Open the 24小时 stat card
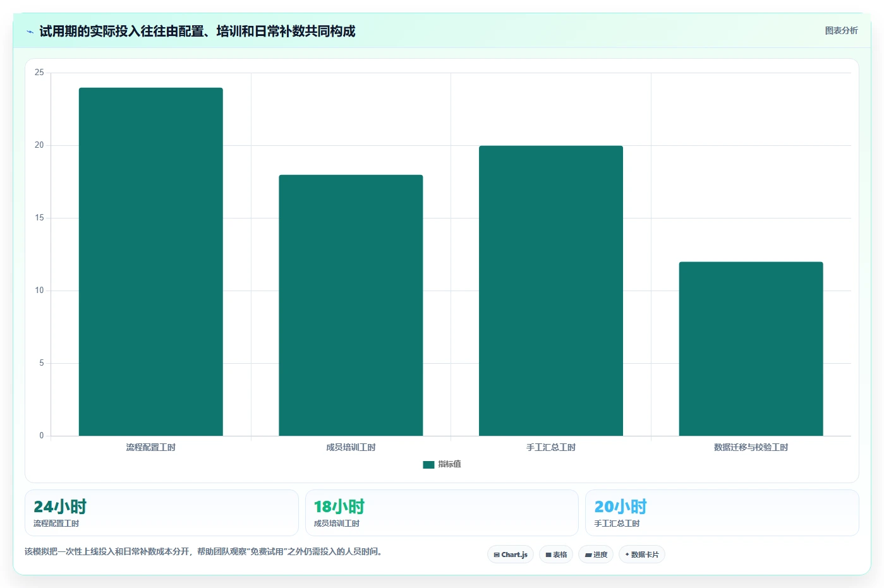884x588 pixels. [162, 513]
